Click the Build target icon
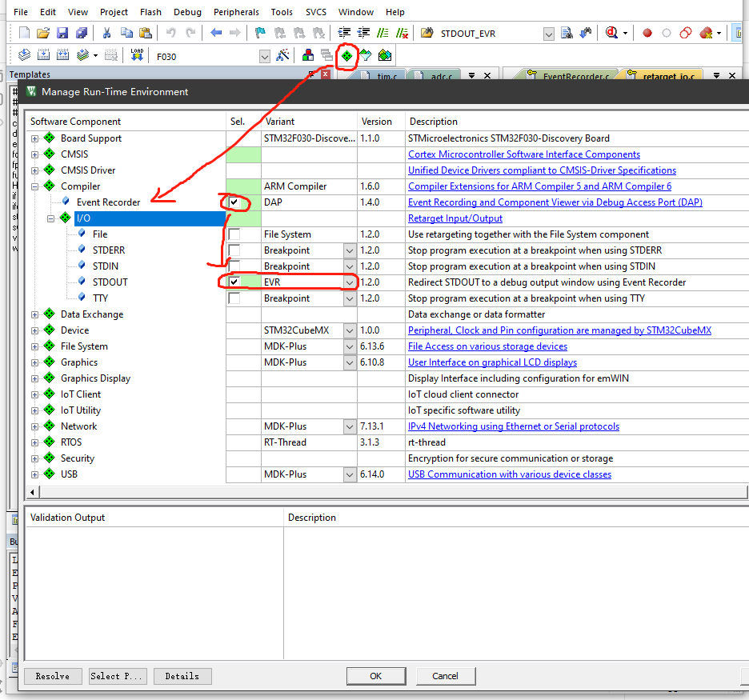Viewport: 749px width, 700px height. point(43,55)
